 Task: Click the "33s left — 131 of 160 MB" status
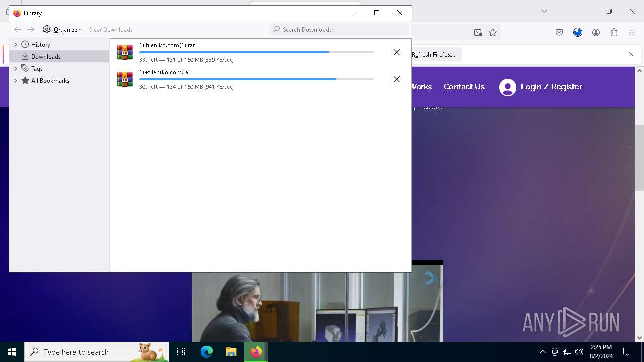[186, 60]
